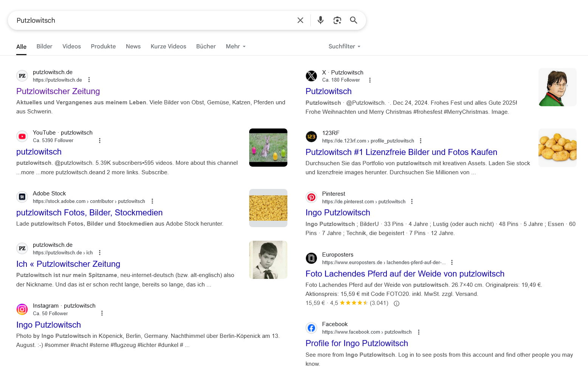Clear the search box with X icon
Image resolution: width=588 pixels, height=373 pixels.
click(x=300, y=20)
